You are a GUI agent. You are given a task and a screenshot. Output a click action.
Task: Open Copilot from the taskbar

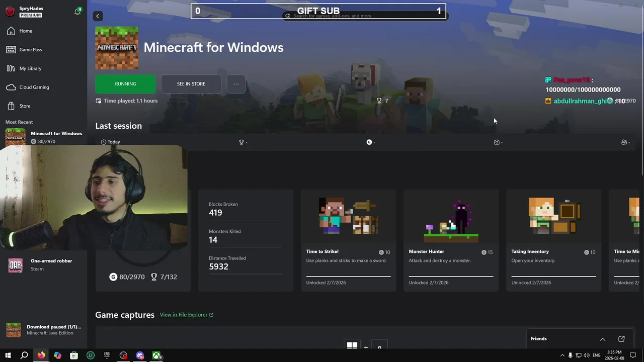pos(57,355)
